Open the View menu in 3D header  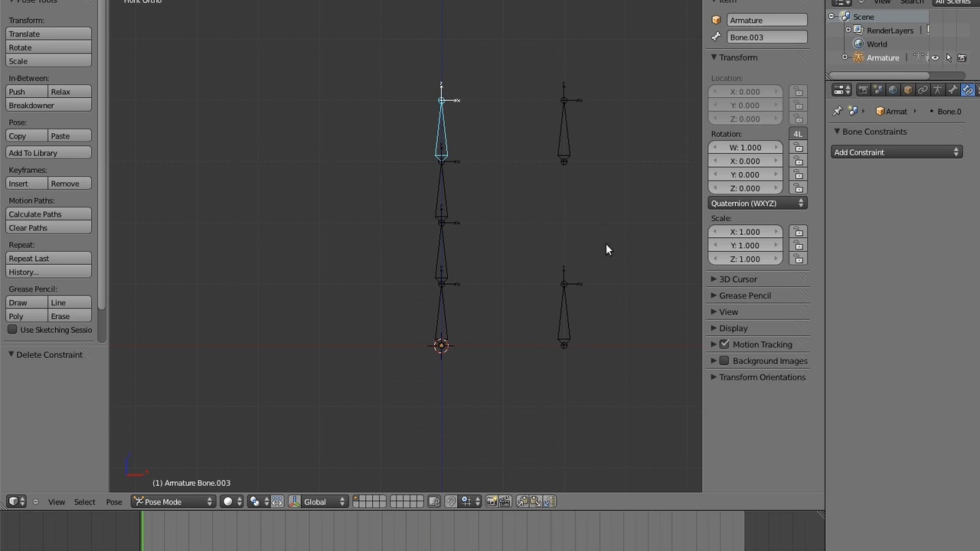tap(57, 502)
